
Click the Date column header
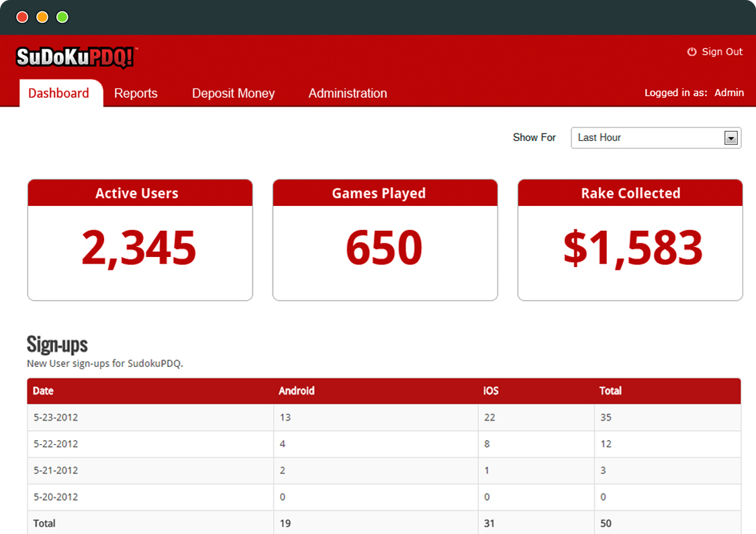(43, 391)
